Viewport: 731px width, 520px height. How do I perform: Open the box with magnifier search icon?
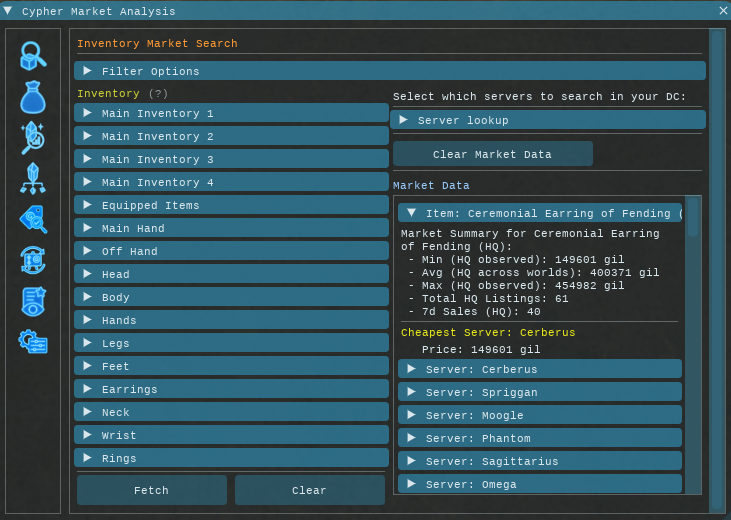coord(32,56)
